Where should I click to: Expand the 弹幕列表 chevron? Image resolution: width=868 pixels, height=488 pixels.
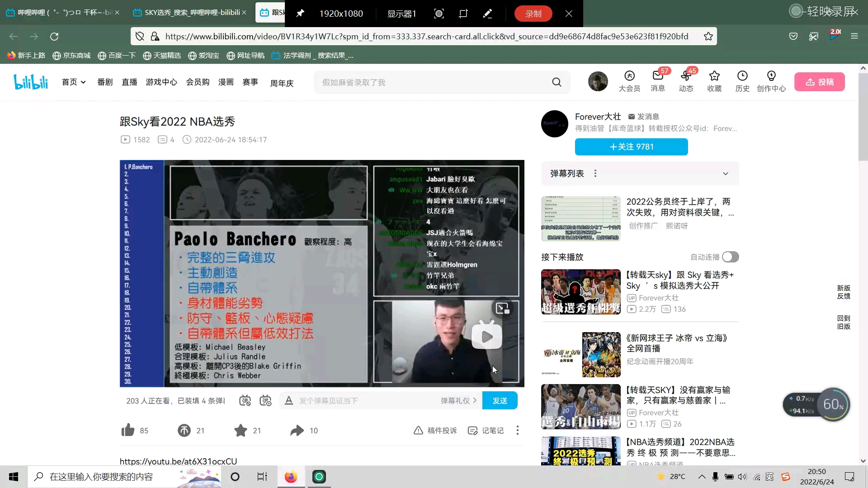[x=726, y=174]
